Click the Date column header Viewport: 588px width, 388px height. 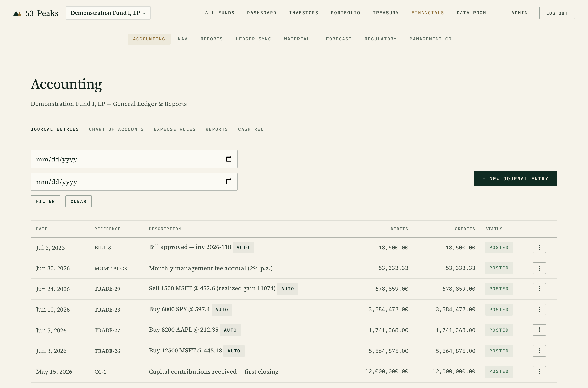(x=42, y=229)
